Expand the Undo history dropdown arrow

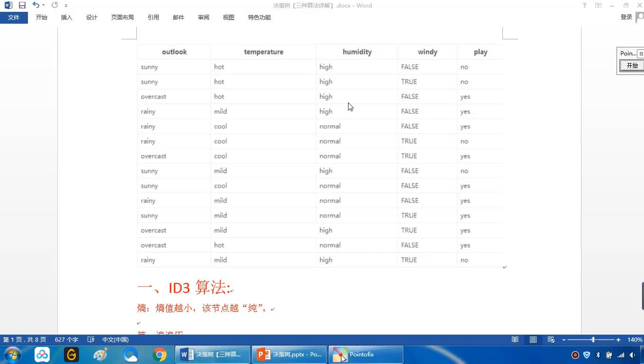43,5
